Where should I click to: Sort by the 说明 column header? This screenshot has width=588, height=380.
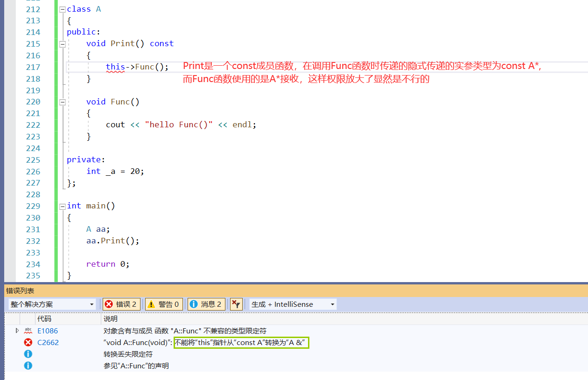click(x=111, y=319)
